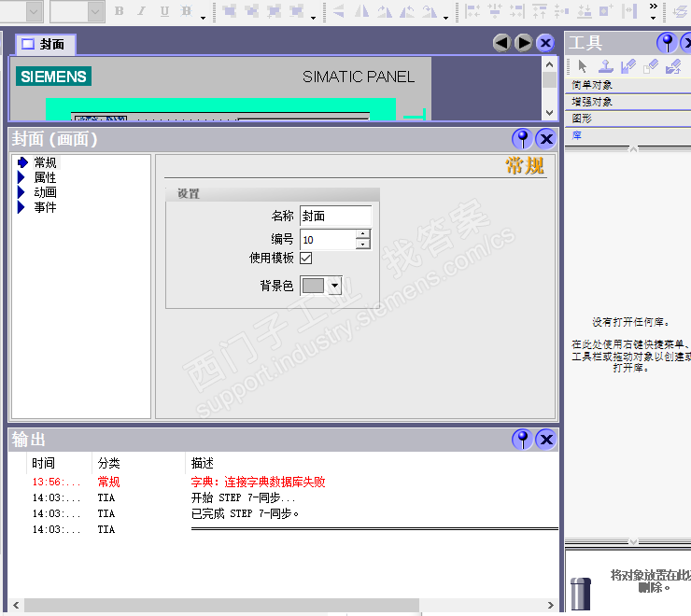Viewport: 691px width, 616px height.
Task: Switch to the 封面 screen tab
Action: (45, 44)
